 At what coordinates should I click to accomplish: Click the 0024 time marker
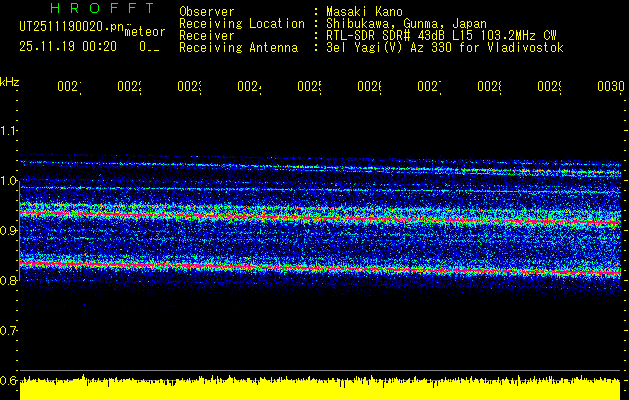point(250,86)
